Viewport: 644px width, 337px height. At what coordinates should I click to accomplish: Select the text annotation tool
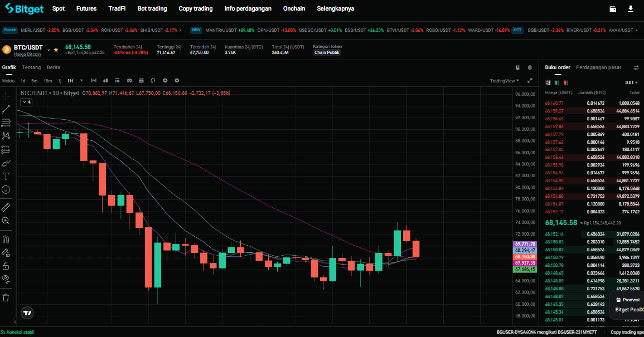pos(6,176)
